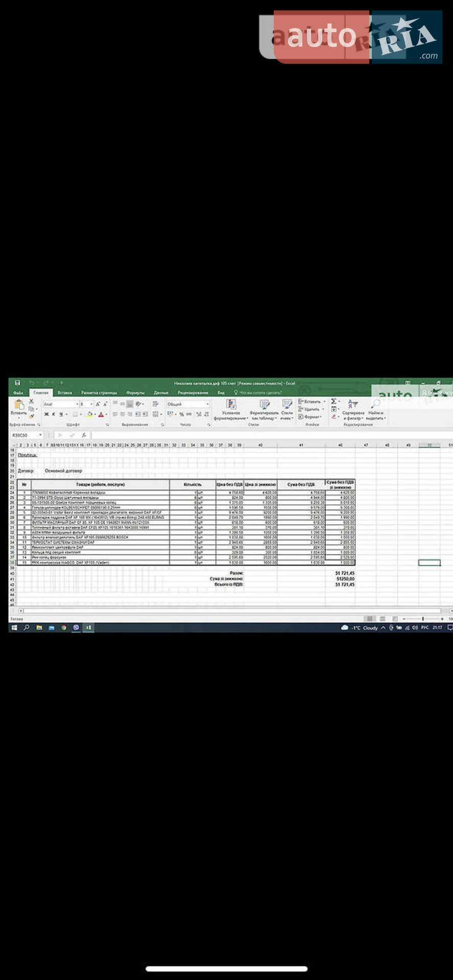The image size is (453, 980).
Task: Click the AutoSum sigma icon
Action: (x=333, y=402)
